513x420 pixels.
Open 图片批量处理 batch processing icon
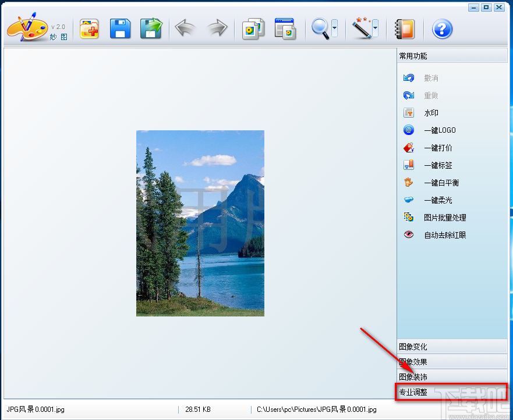(x=408, y=218)
